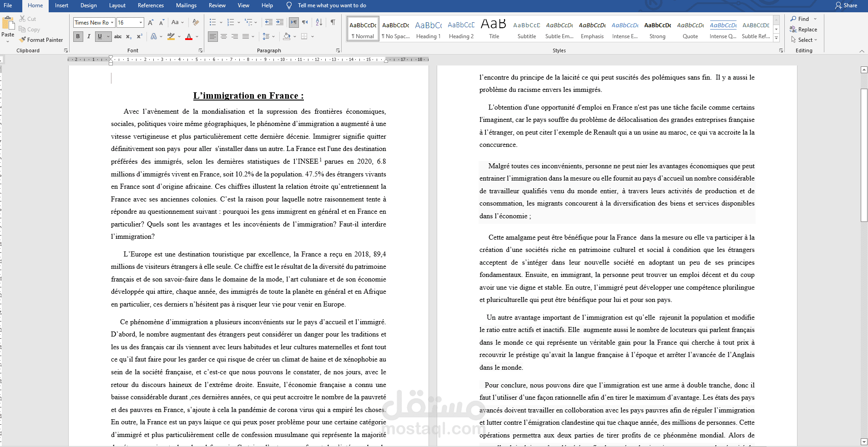
Task: Click the Format Painter brush
Action: [22, 40]
